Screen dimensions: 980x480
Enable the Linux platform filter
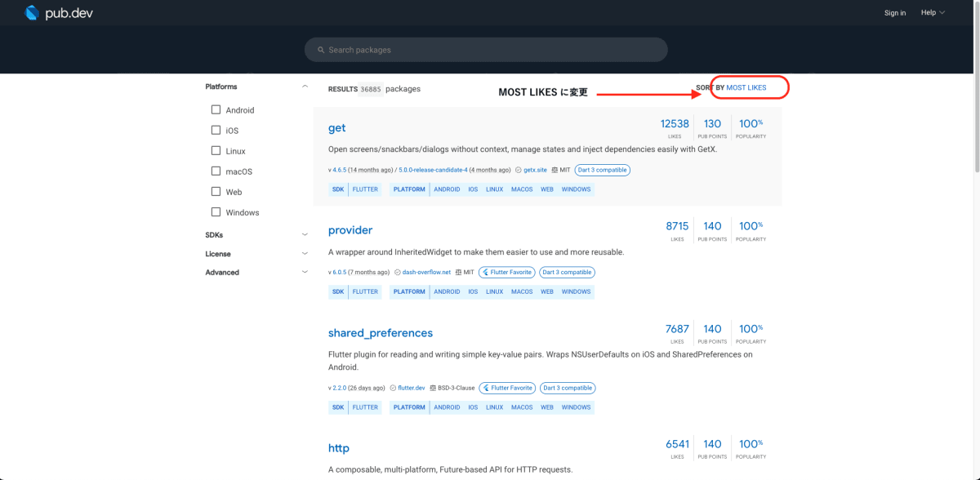point(216,150)
